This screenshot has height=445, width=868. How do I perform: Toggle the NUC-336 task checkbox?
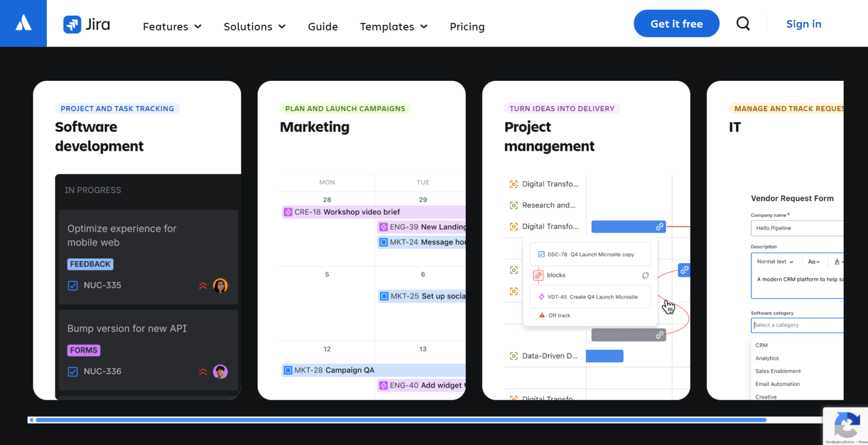tap(73, 372)
